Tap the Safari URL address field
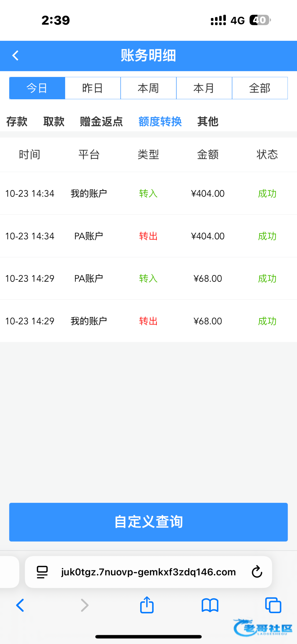Image resolution: width=297 pixels, height=644 pixels. click(148, 572)
